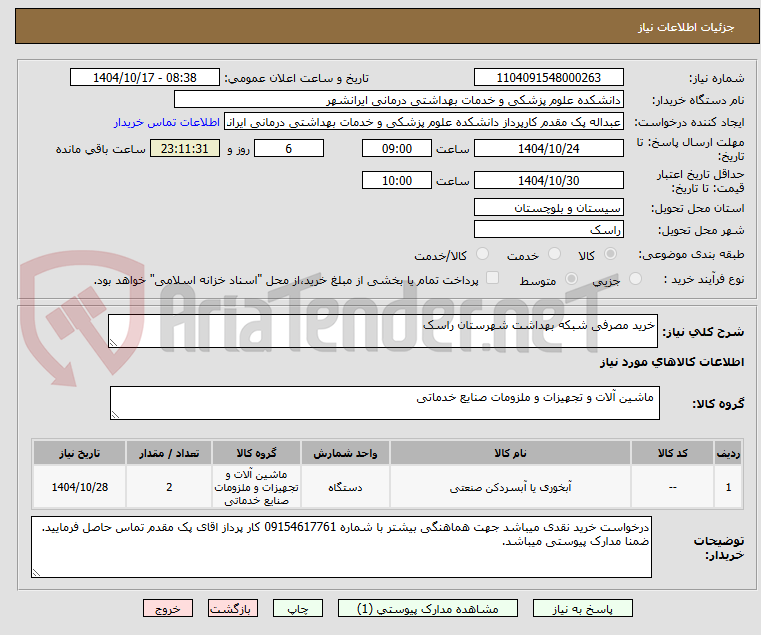Image resolution: width=761 pixels, height=635 pixels.
Task: Select the خدمت radio button
Action: pyautogui.click(x=554, y=254)
